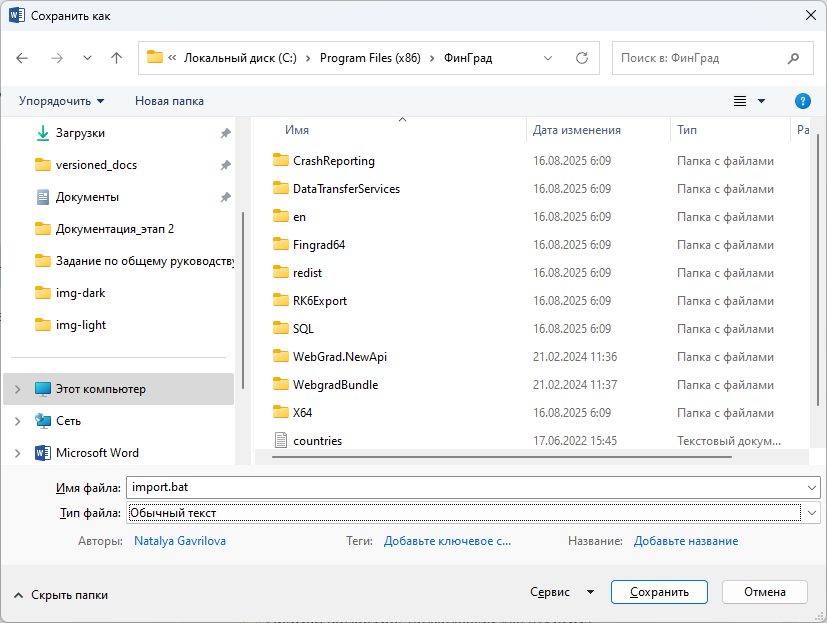This screenshot has width=827, height=623.
Task: Open the Сервис menu
Action: point(562,592)
